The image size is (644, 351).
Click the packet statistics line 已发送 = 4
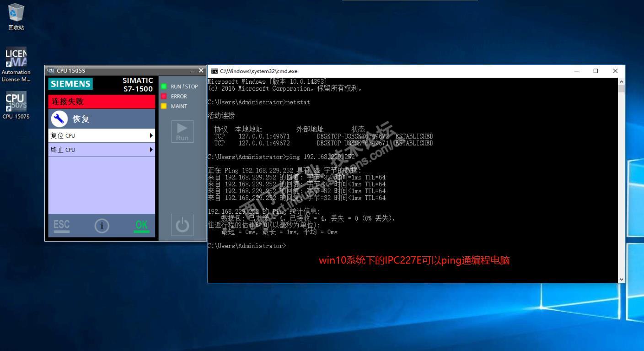pyautogui.click(x=308, y=218)
